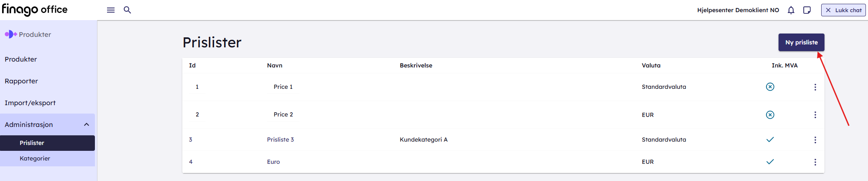This screenshot has height=181, width=868.
Task: Collapse the Administrasjon section
Action: pos(87,124)
